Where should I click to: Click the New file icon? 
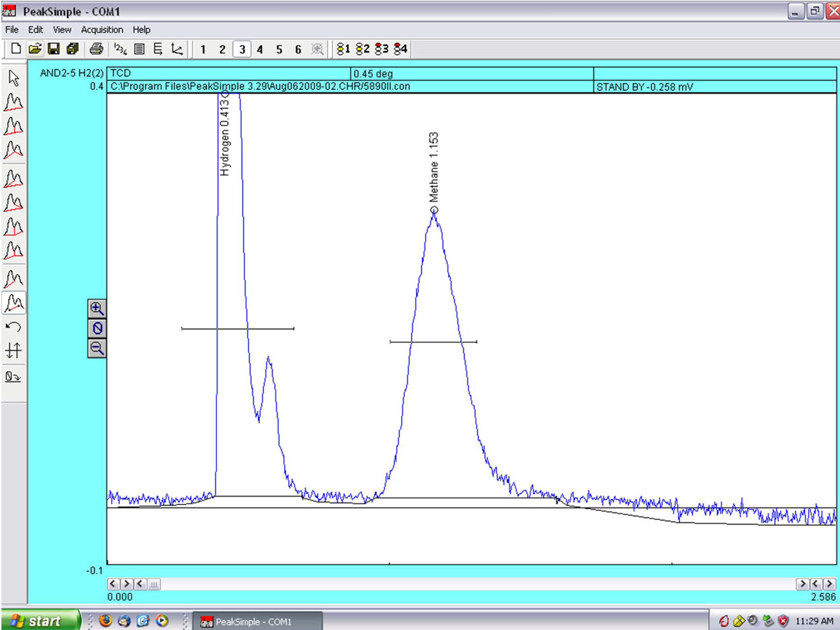pos(15,49)
